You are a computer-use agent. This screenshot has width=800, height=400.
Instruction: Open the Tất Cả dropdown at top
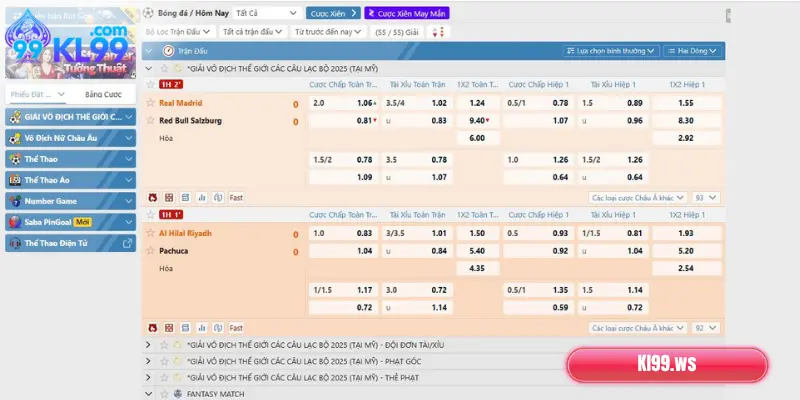click(265, 13)
